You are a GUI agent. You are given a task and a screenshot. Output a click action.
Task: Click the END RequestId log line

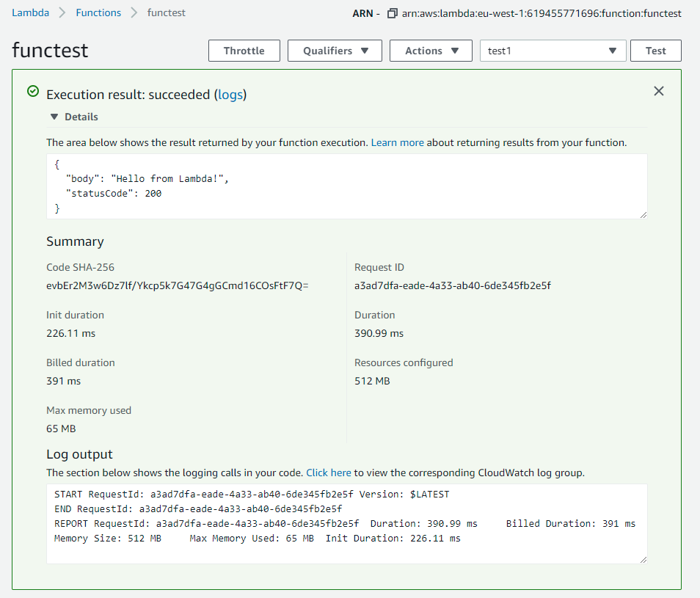[198, 508]
